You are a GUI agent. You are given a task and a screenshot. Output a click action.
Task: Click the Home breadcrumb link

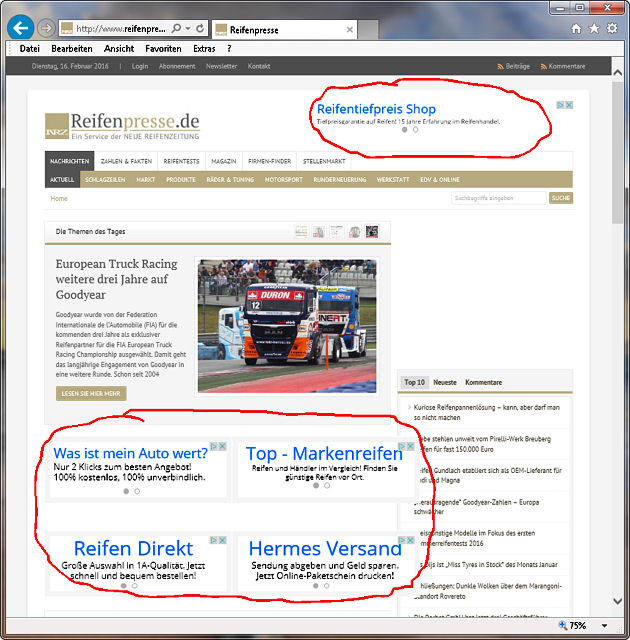(59, 198)
